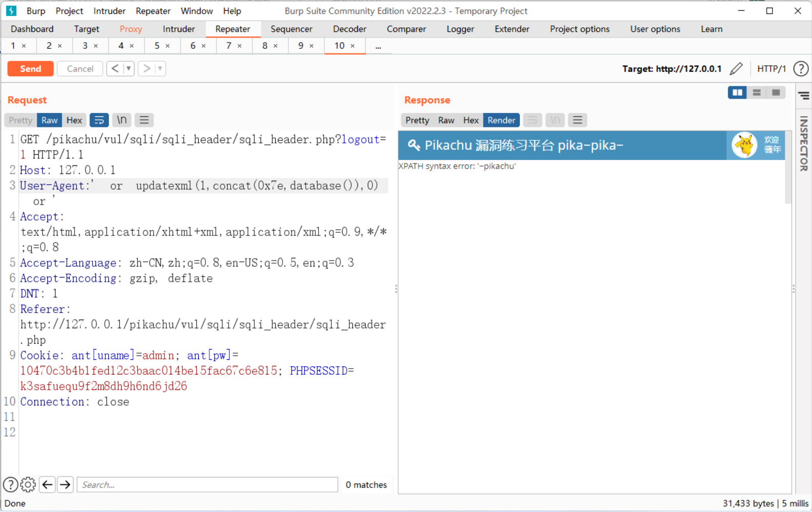Open the request options hamburger menu
The height and width of the screenshot is (512, 812).
[x=144, y=120]
